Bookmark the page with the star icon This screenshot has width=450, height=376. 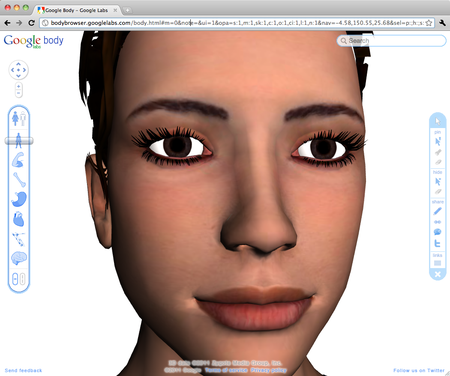(429, 23)
